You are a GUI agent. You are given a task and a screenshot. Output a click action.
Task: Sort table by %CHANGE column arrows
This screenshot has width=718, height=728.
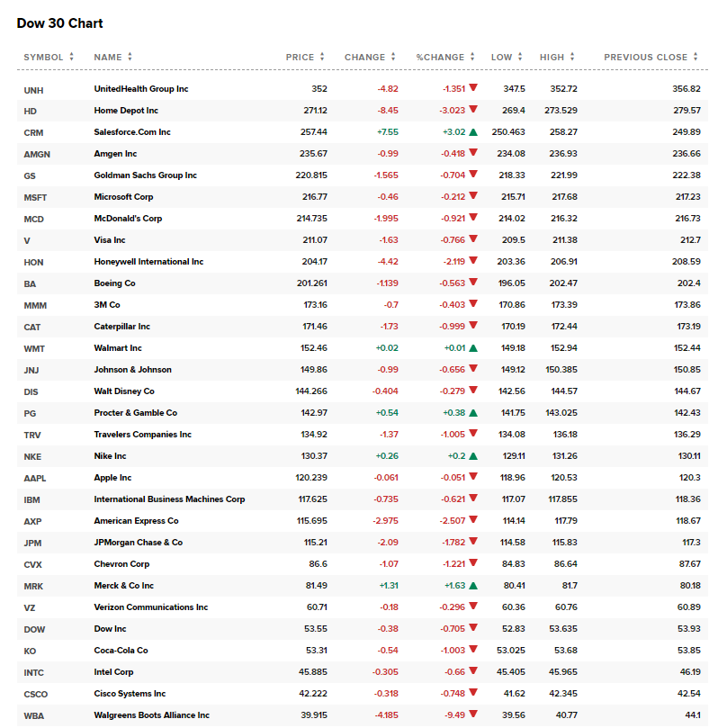pyautogui.click(x=472, y=57)
